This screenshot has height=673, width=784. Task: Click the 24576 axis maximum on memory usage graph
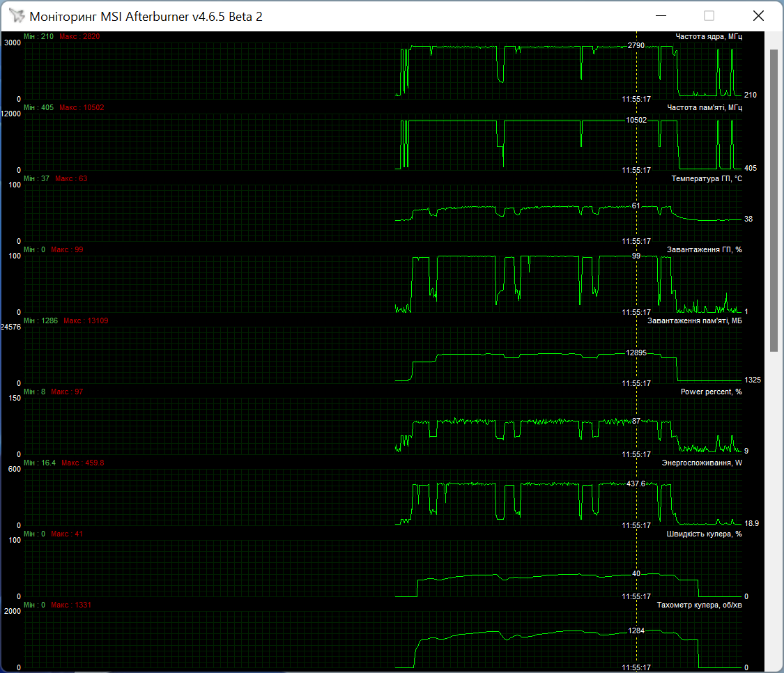(x=11, y=327)
